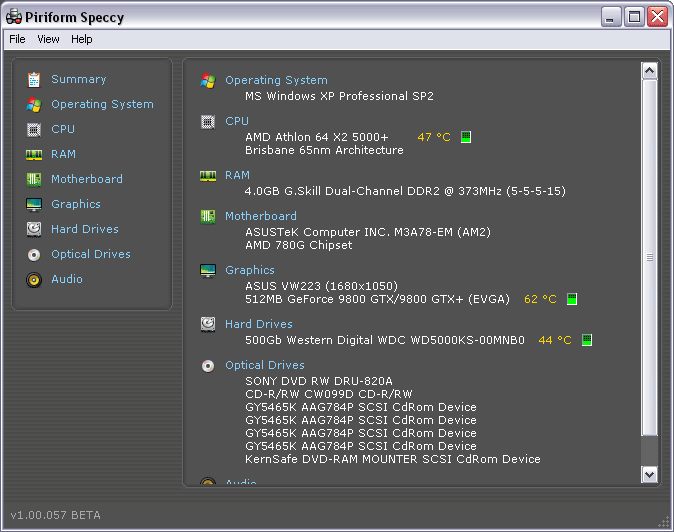674x532 pixels.
Task: Click the Optical Drives disc icon in main panel
Action: pos(208,366)
